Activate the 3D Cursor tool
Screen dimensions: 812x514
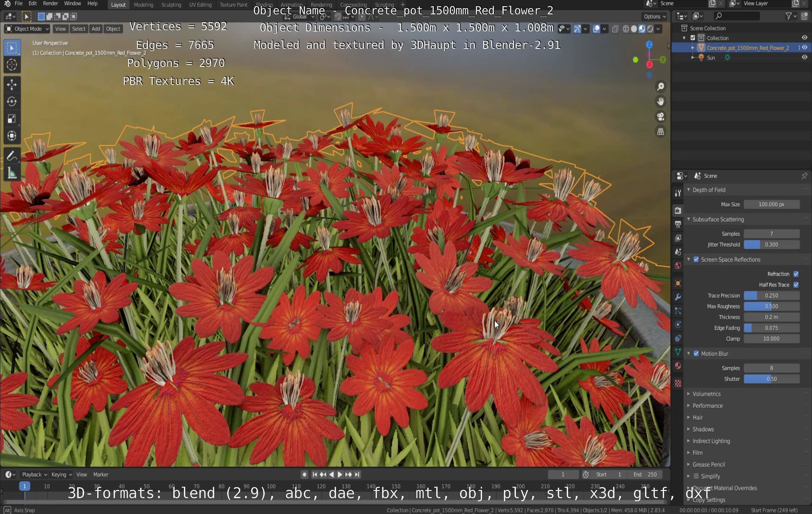[12, 65]
